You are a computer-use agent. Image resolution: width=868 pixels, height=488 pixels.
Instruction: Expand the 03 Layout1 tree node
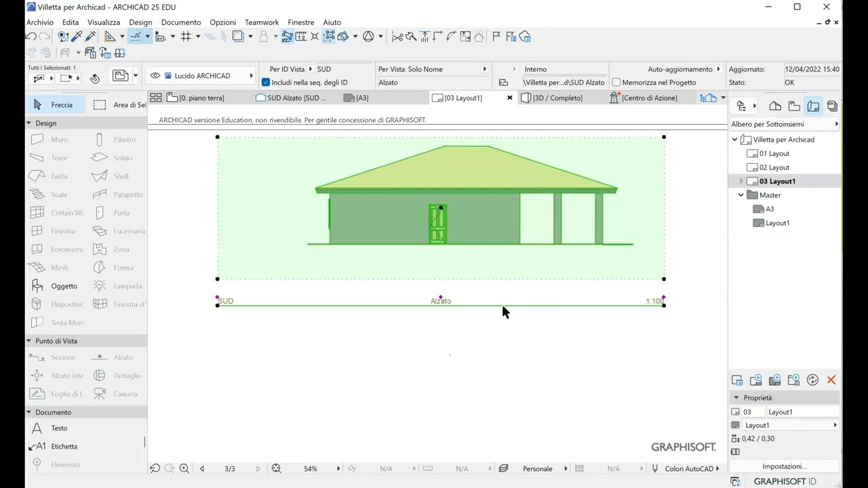click(741, 182)
